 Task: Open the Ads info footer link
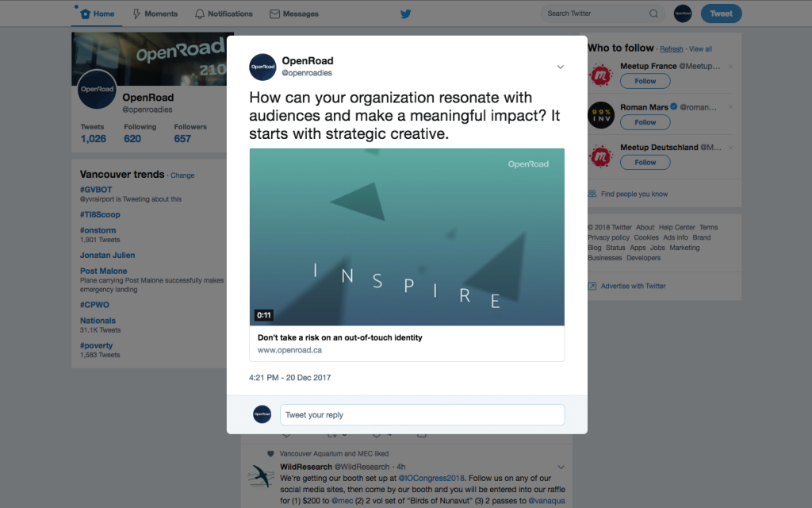point(676,237)
